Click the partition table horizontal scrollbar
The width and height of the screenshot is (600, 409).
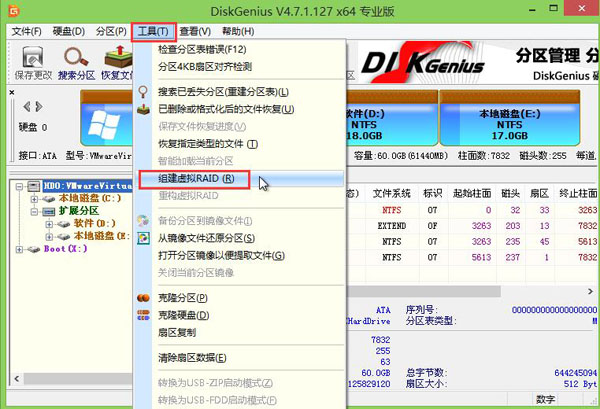pos(424,292)
